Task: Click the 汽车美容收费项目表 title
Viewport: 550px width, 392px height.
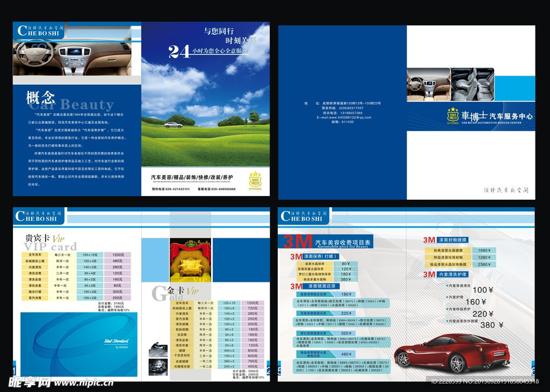Action: 343,242
